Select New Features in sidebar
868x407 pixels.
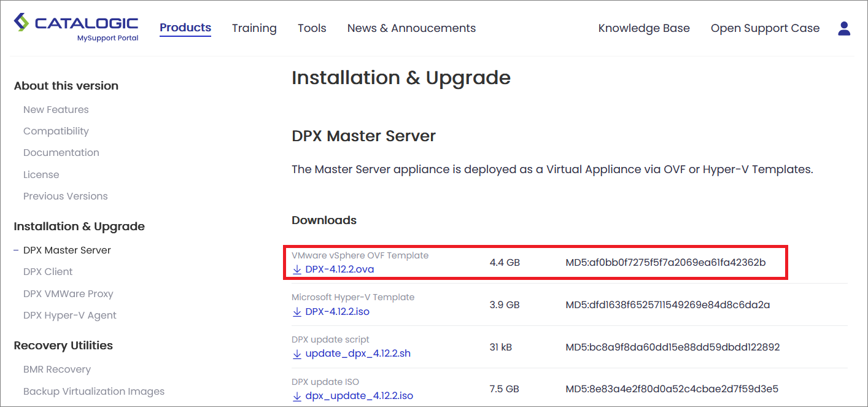coord(56,110)
